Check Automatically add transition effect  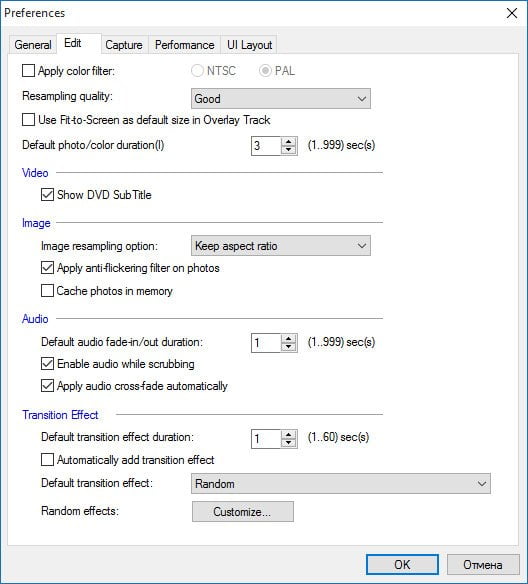pos(47,460)
